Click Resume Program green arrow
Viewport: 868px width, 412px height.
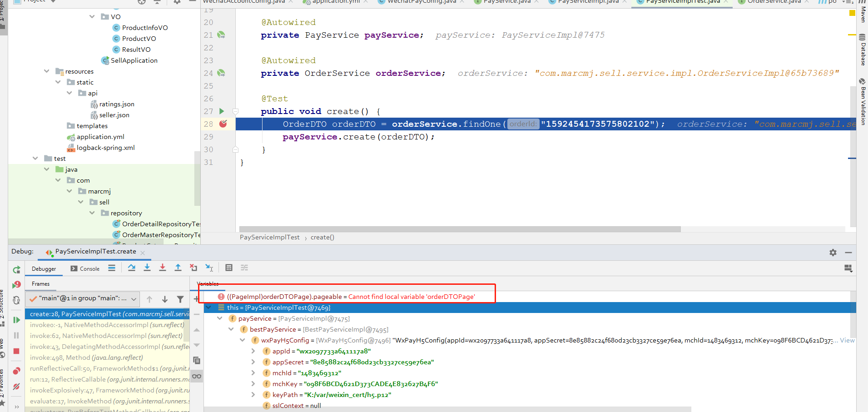[16, 320]
